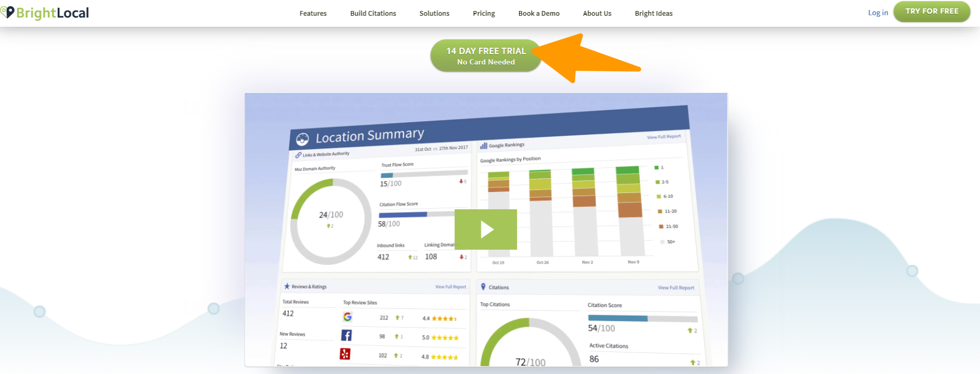The width and height of the screenshot is (980, 374).
Task: Click the Citation Score progress bar
Action: tap(643, 318)
